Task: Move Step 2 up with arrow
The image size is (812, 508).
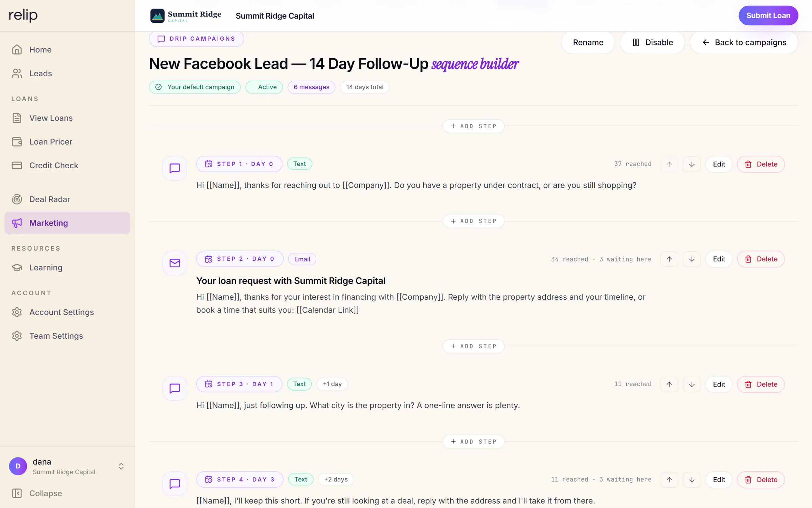Action: pyautogui.click(x=669, y=259)
